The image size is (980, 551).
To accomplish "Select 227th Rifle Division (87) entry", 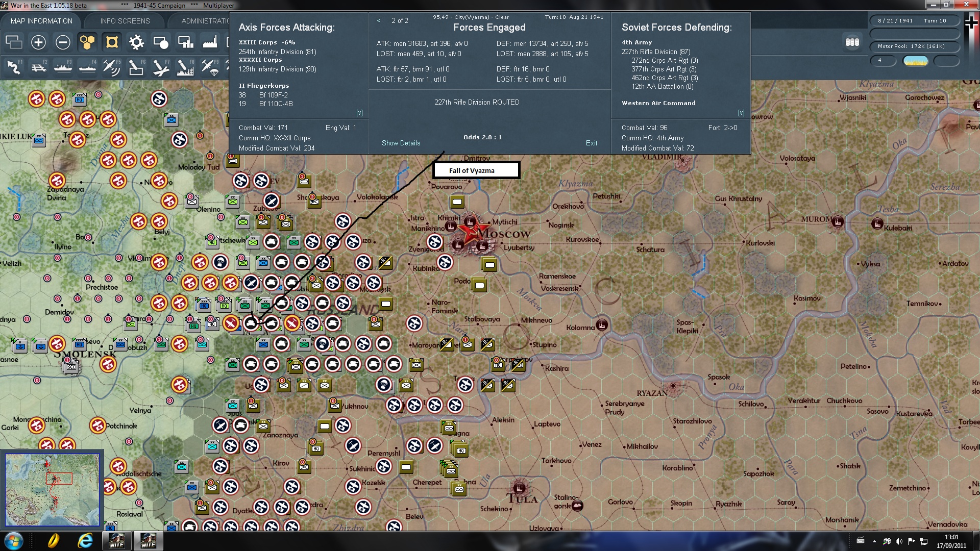I will [x=656, y=52].
